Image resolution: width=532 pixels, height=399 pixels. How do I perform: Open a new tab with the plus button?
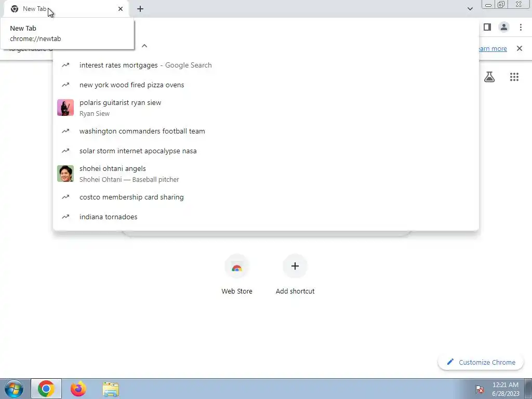tap(140, 9)
